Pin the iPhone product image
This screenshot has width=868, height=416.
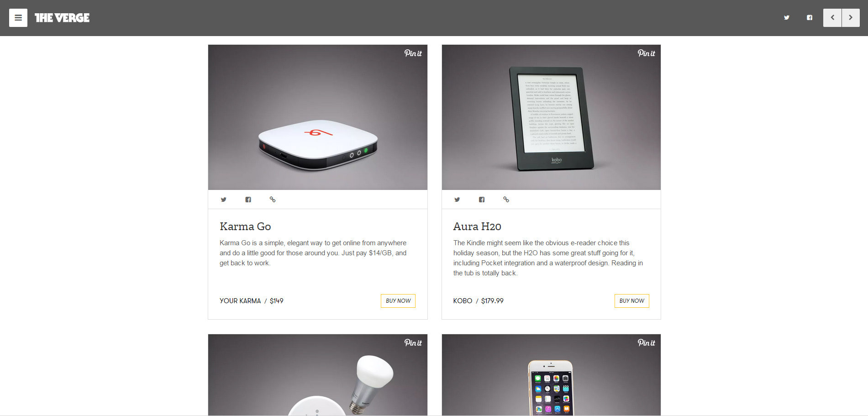[x=647, y=343]
